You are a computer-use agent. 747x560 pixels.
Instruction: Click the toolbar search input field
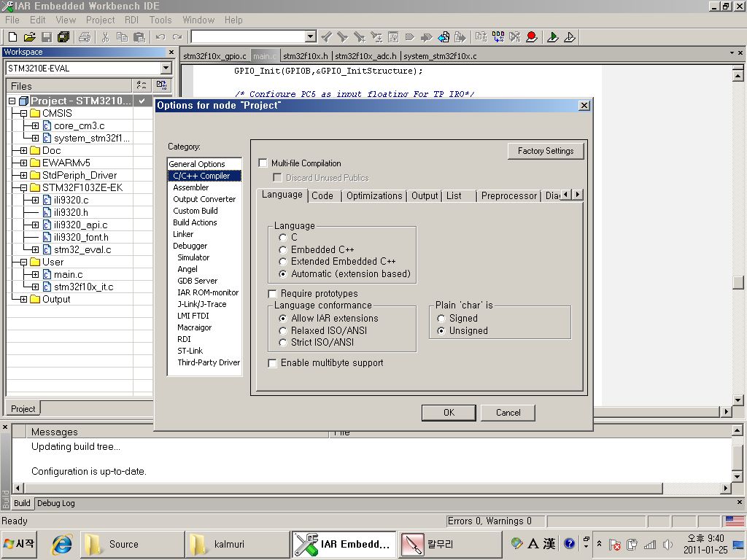[249, 36]
